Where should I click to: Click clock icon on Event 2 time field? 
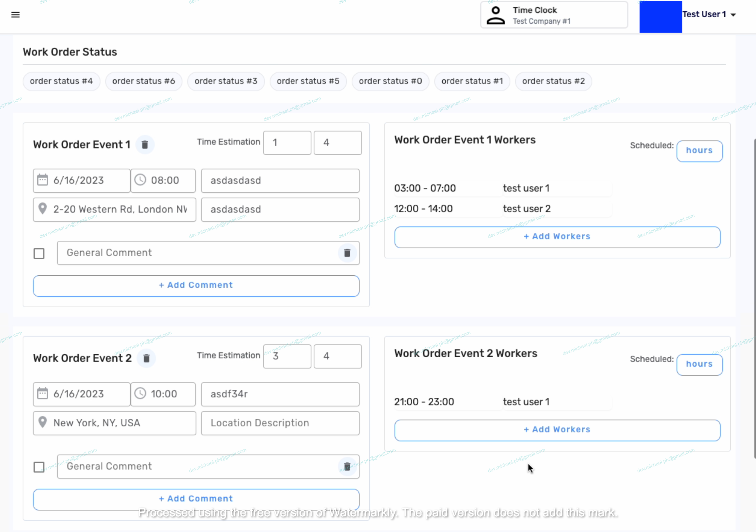pyautogui.click(x=140, y=394)
